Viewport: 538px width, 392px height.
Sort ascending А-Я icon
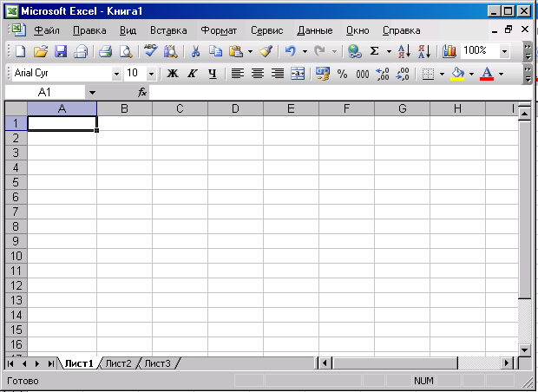click(x=404, y=51)
